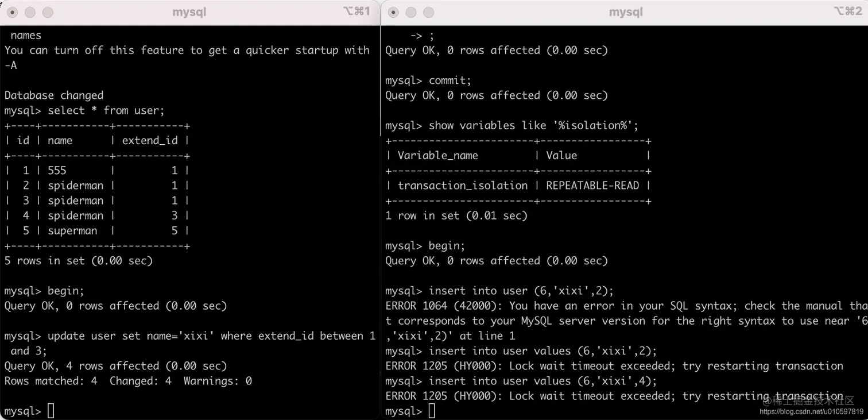Click 'Rows matched: 4 Changed: 4' line
Screen dimensions: 868x420
click(x=128, y=381)
